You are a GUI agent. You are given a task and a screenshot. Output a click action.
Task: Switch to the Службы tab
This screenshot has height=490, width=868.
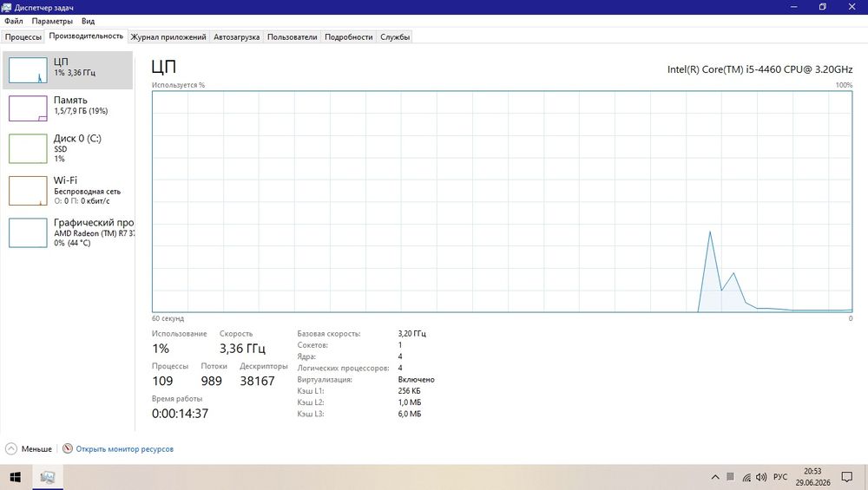[x=395, y=37]
